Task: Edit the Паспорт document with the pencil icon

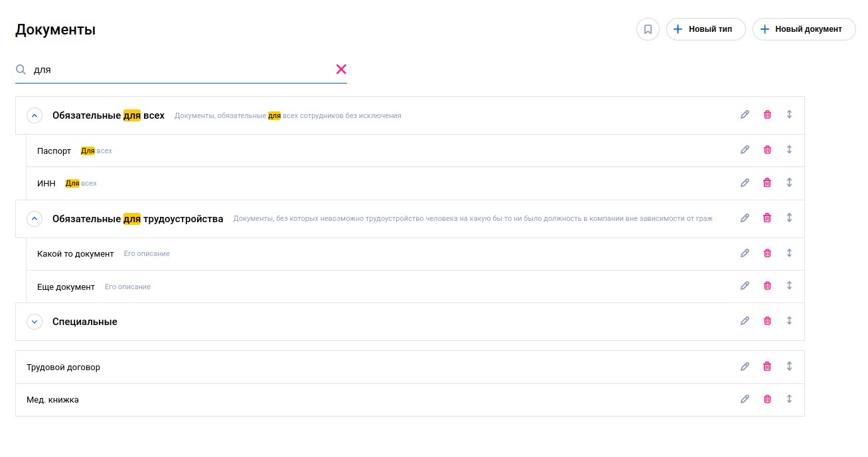Action: click(x=745, y=150)
